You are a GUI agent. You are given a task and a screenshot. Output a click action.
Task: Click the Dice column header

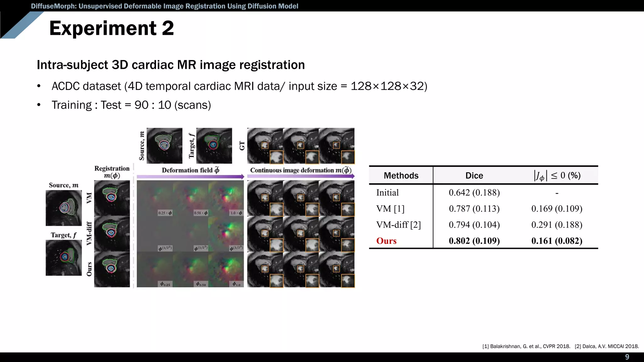click(x=474, y=176)
